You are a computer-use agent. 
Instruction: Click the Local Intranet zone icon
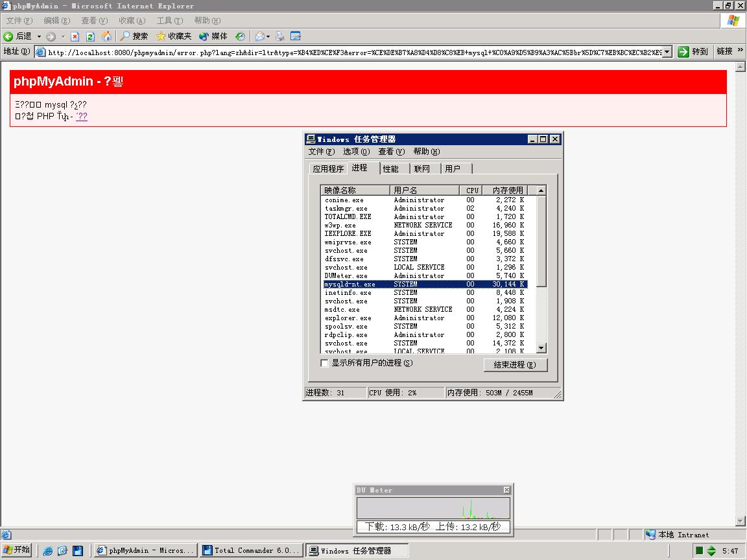[x=650, y=534]
